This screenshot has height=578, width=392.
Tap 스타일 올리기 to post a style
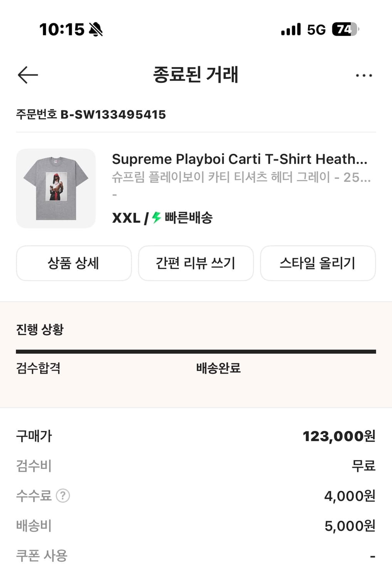tap(318, 263)
